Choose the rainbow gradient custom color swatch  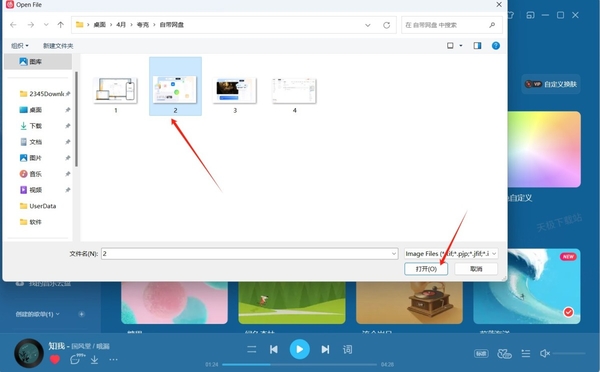coord(545,149)
